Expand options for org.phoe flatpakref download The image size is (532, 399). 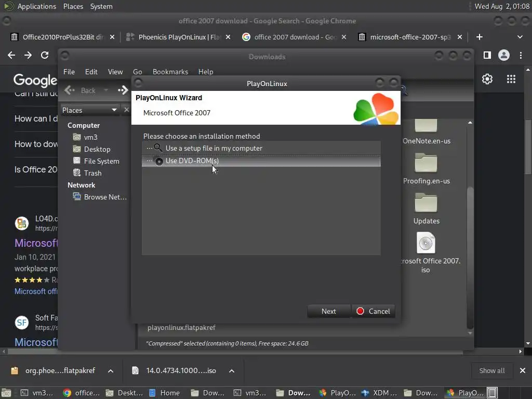tap(111, 371)
